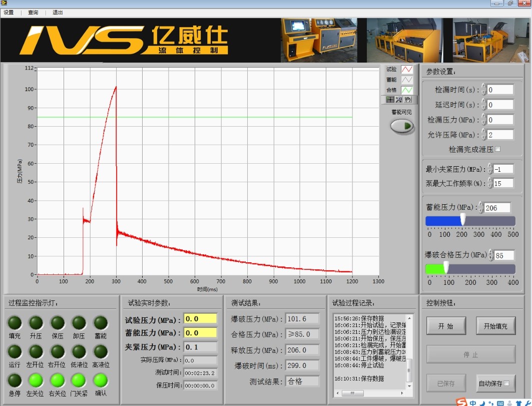Open the 设置 menu
This screenshot has height=406, width=532.
point(9,13)
